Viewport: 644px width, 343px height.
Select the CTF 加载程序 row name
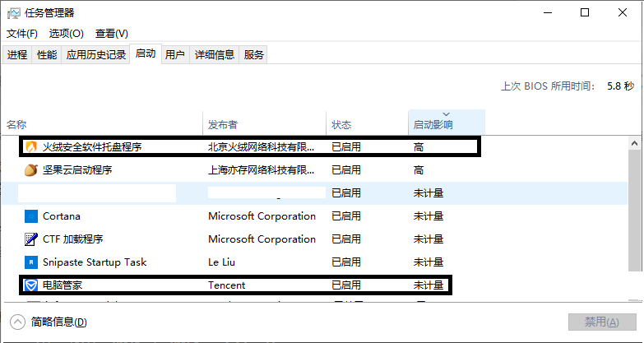[x=72, y=239]
